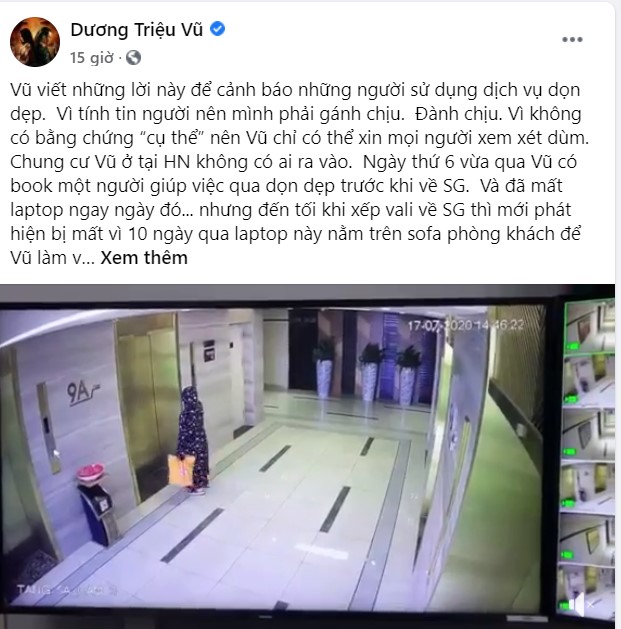Click the "15 giờ" post timestamp
The height and width of the screenshot is (629, 621).
pos(92,58)
